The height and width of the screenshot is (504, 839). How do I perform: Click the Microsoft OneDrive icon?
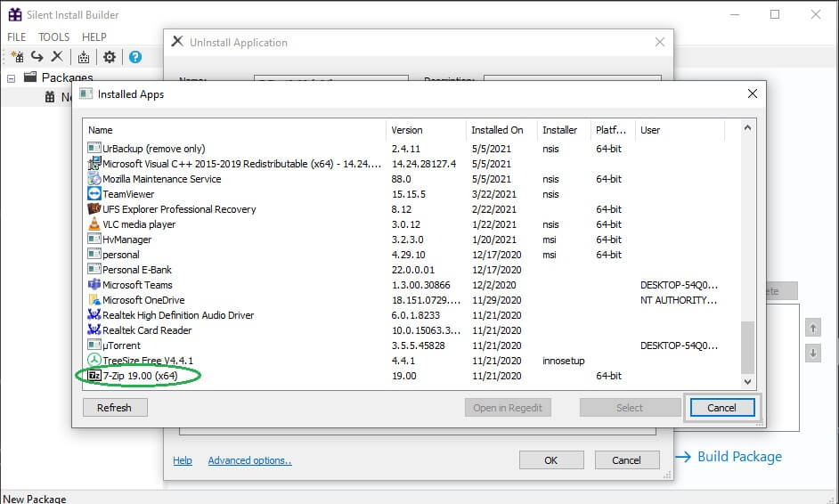94,299
